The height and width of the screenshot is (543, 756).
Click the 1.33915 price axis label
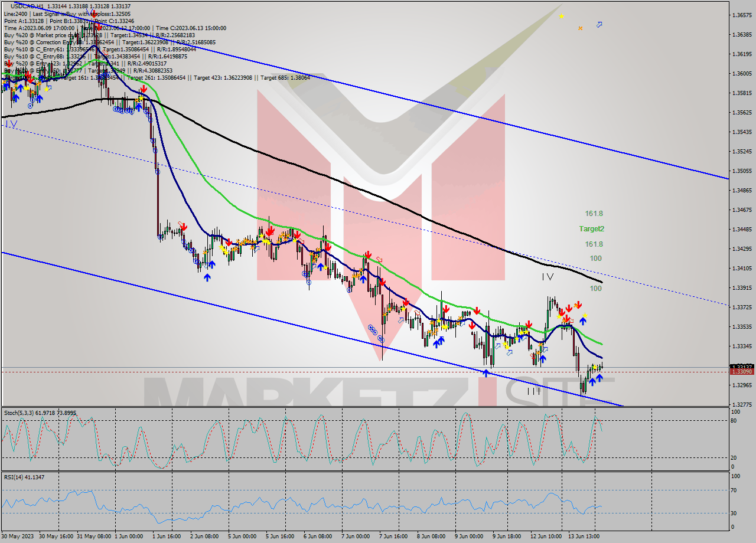(x=741, y=287)
